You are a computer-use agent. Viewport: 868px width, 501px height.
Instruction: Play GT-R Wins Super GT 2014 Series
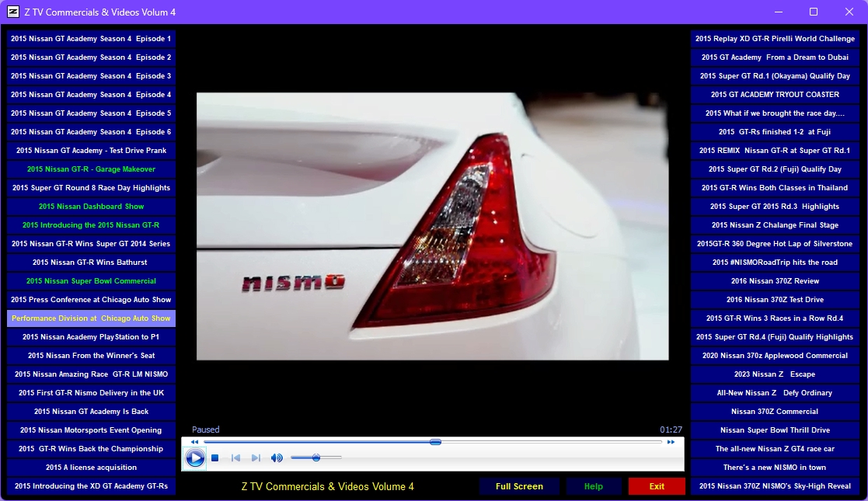tap(91, 244)
